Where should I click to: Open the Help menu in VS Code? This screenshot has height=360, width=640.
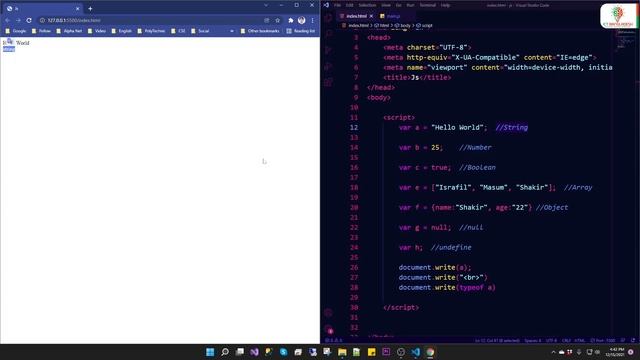tap(445, 5)
